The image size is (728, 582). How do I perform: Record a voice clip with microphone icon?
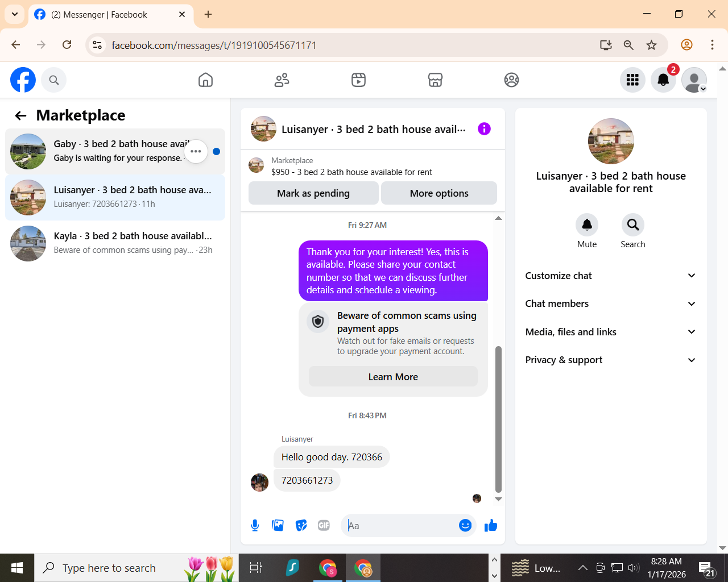coord(255,526)
